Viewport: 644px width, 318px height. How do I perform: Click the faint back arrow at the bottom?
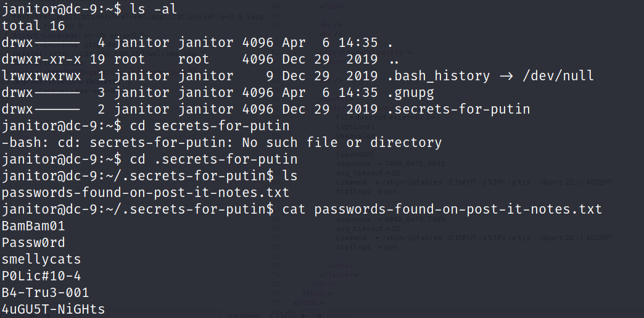(304, 314)
